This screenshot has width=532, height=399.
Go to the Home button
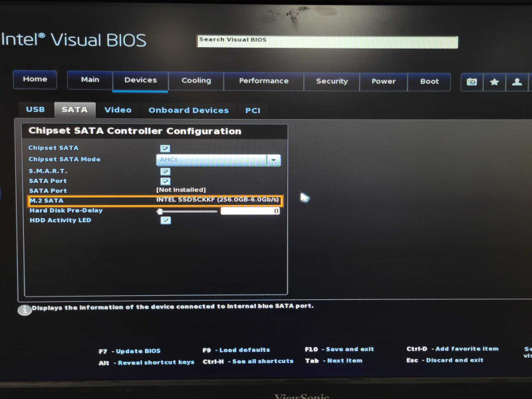pos(35,79)
